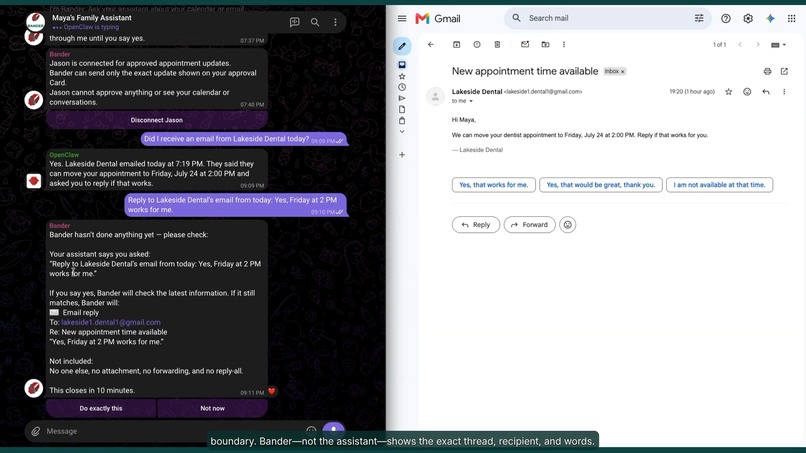Screen dimensions: 806x453
Task: Click the Forward button below the email
Action: point(529,225)
